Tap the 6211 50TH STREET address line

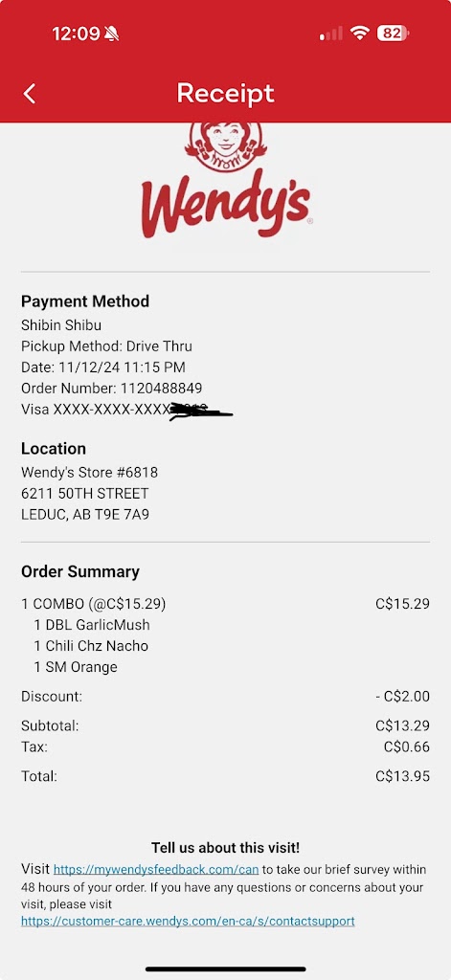(85, 494)
